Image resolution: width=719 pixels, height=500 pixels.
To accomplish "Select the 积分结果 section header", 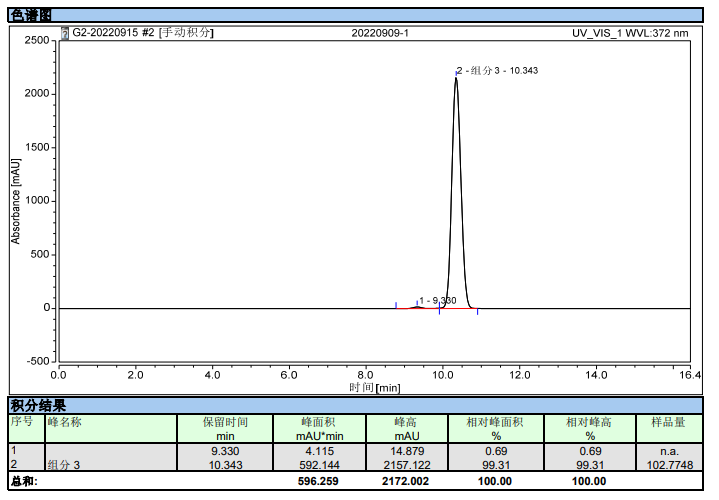I will (38, 405).
